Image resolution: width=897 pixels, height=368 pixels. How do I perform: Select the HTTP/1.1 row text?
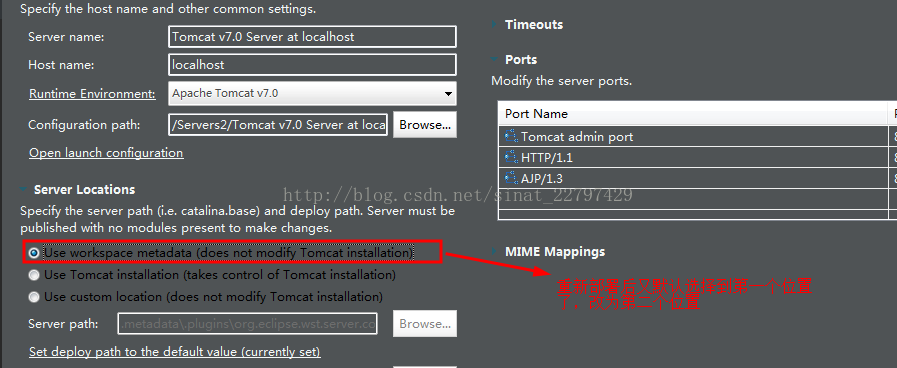(546, 157)
